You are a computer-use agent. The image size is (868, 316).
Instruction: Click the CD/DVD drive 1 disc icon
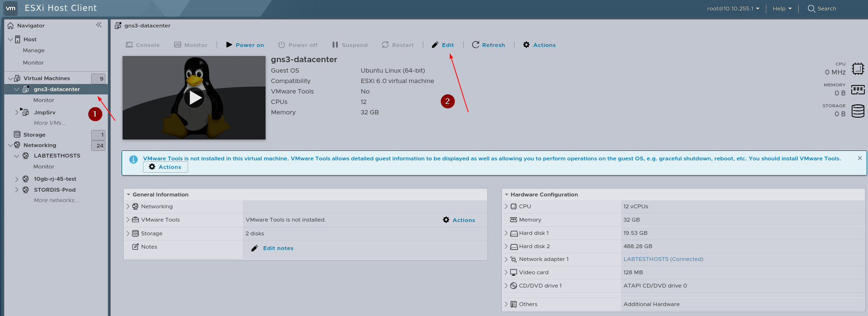click(x=514, y=286)
